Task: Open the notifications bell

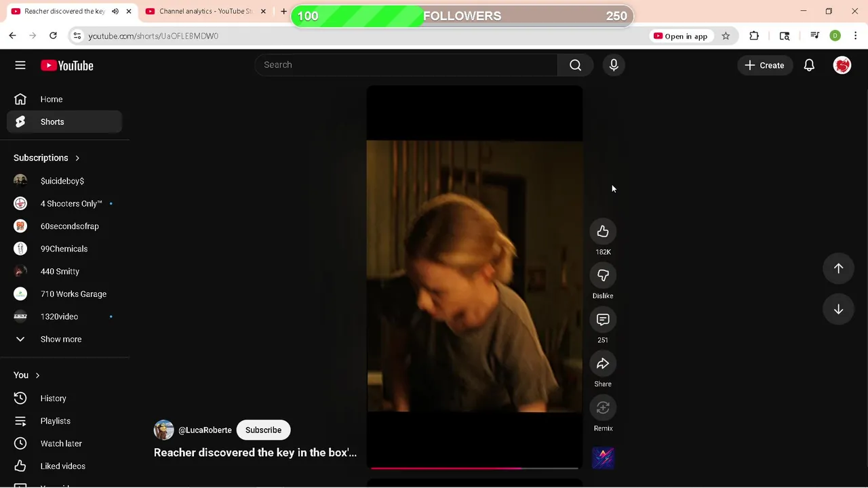Action: (x=809, y=65)
